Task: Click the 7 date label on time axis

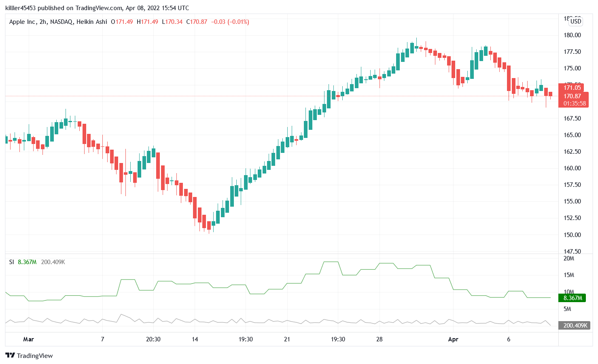Action: click(102, 339)
